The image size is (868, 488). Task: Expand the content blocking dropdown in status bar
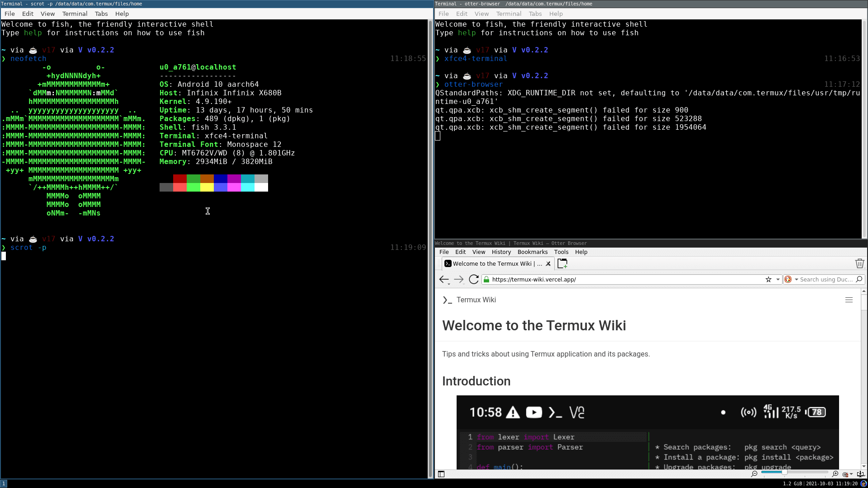851,474
